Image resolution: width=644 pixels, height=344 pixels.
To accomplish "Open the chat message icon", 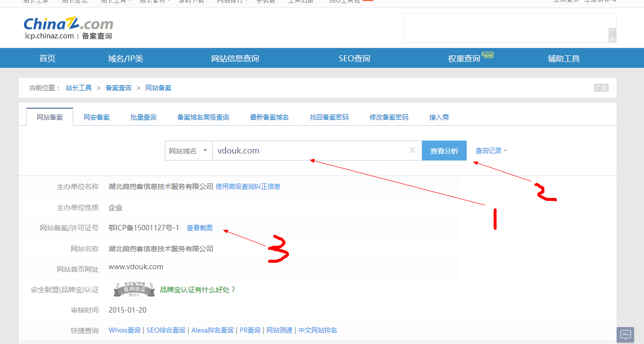I will (626, 335).
